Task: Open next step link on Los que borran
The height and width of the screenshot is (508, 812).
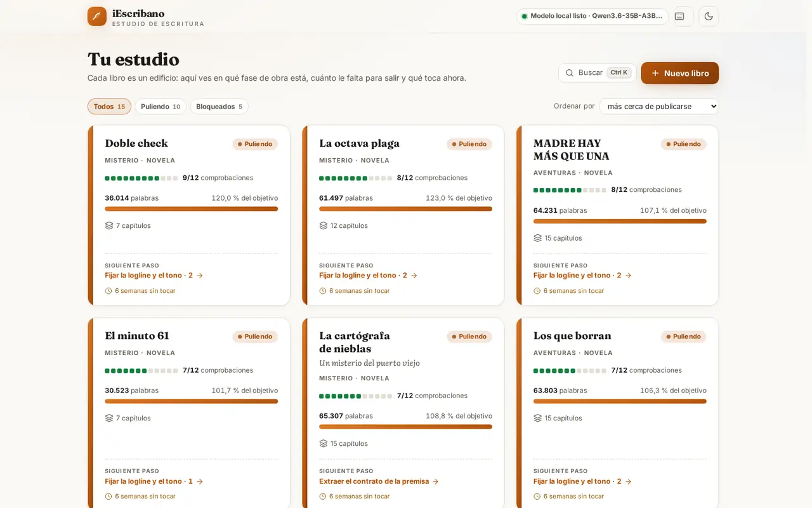Action: click(583, 481)
